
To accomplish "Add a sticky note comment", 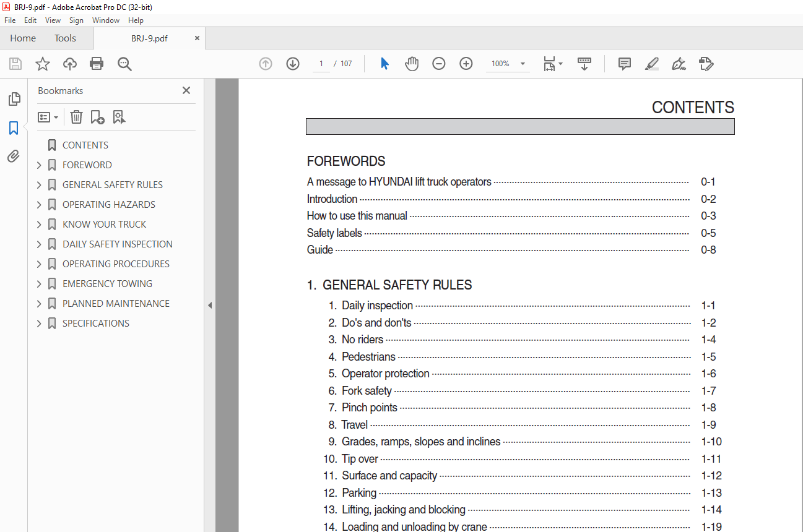I will click(x=625, y=64).
